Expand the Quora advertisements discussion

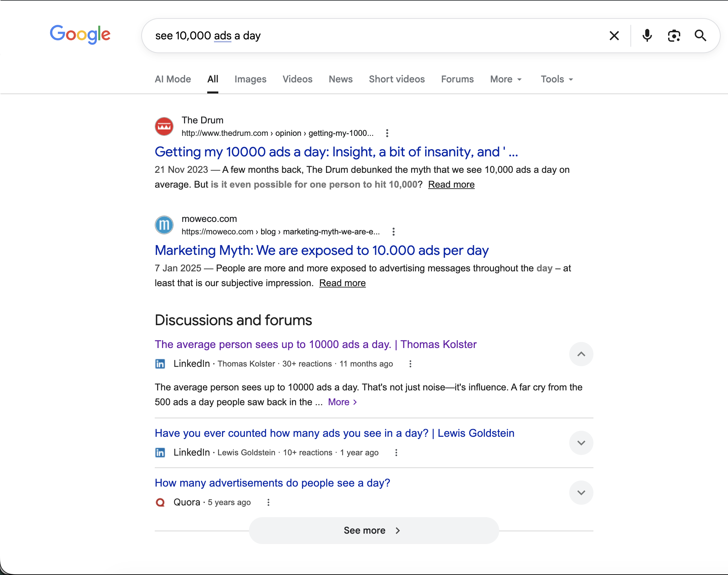point(581,493)
